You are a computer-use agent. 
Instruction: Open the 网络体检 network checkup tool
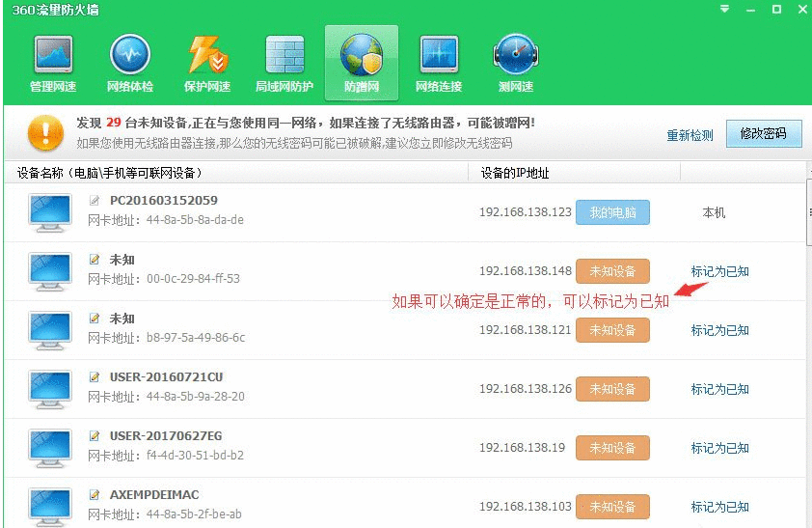pyautogui.click(x=130, y=63)
